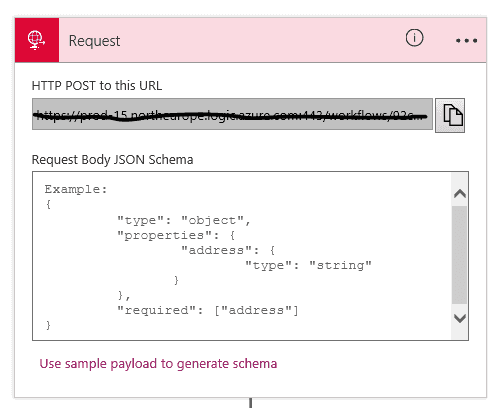Screen dimensions: 494x408
Task: Place cursor on the "required": ["address"] line
Action: pyautogui.click(x=208, y=310)
